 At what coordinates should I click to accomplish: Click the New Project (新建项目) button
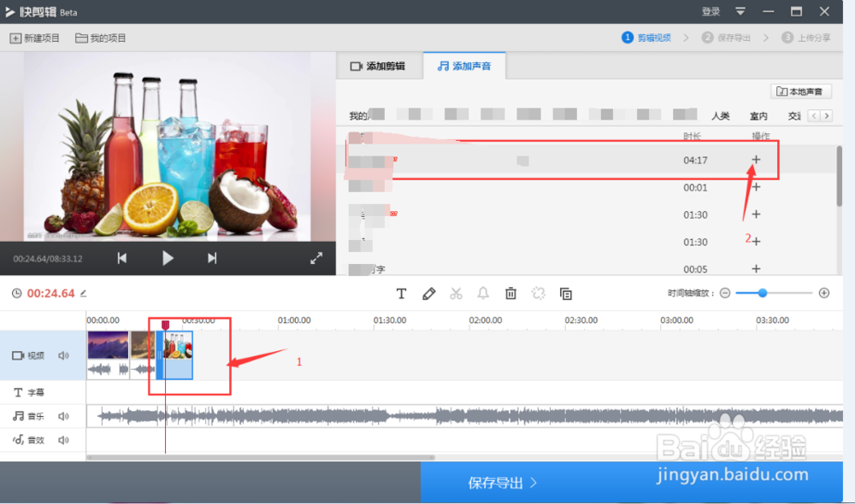[x=34, y=38]
